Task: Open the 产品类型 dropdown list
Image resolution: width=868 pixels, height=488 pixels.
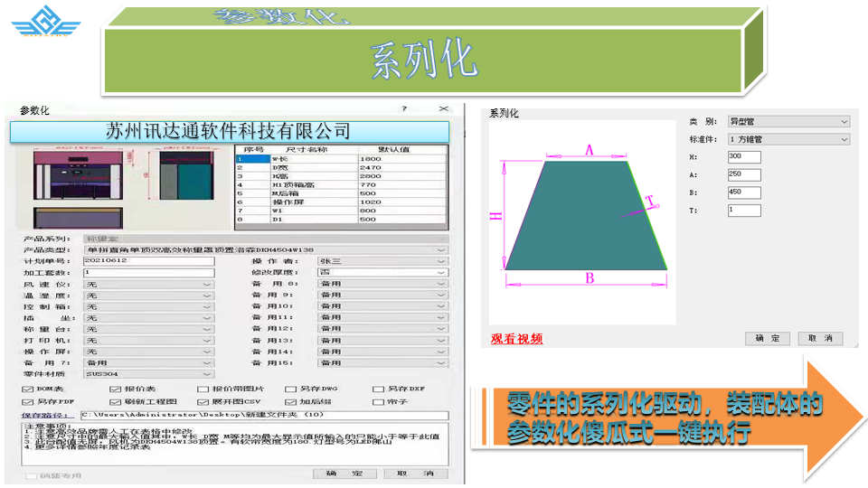Action: 266,249
